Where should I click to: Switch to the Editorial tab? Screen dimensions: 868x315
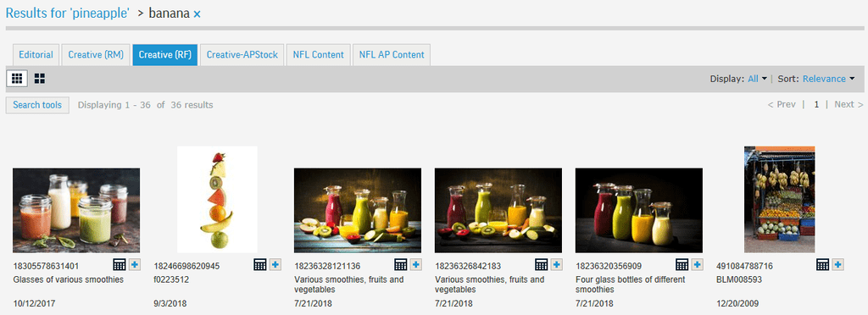pyautogui.click(x=36, y=55)
